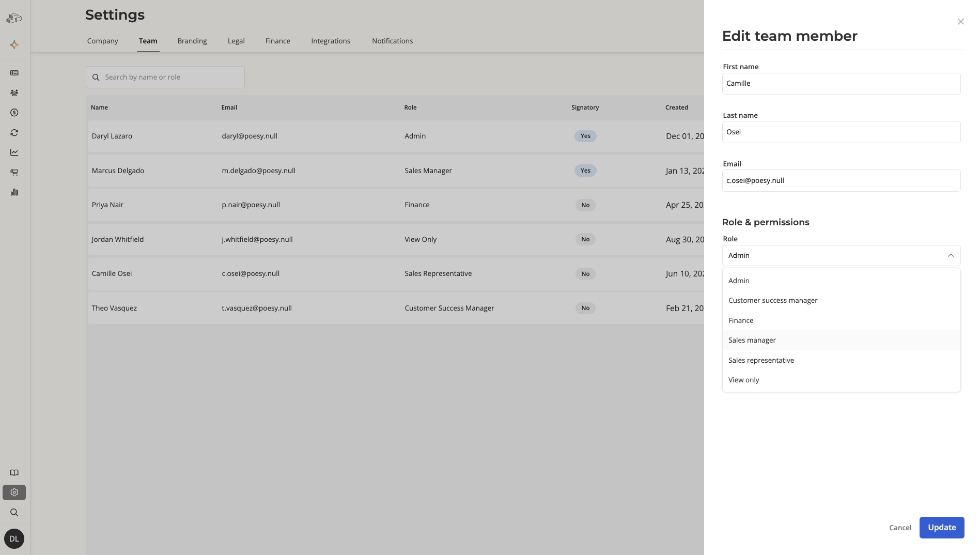Open the renewals refresh-arrows icon in sidebar
980x555 pixels.
click(x=14, y=133)
